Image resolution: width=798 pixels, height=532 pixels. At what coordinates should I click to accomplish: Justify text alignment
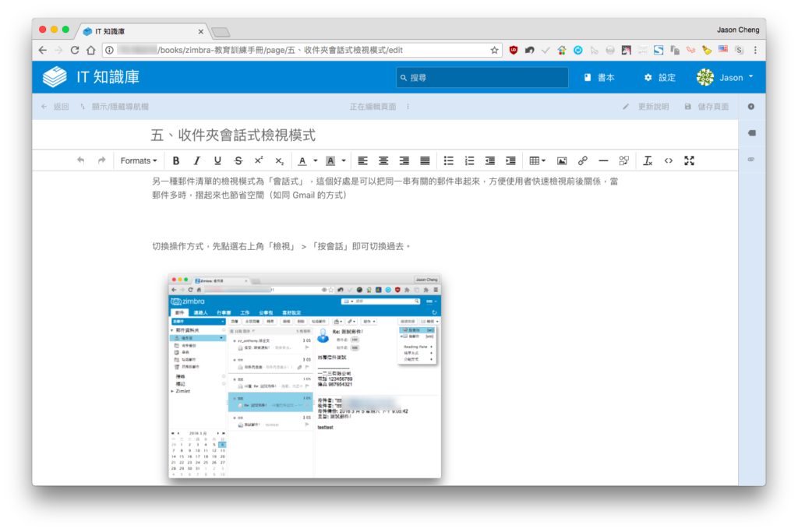[x=425, y=160]
